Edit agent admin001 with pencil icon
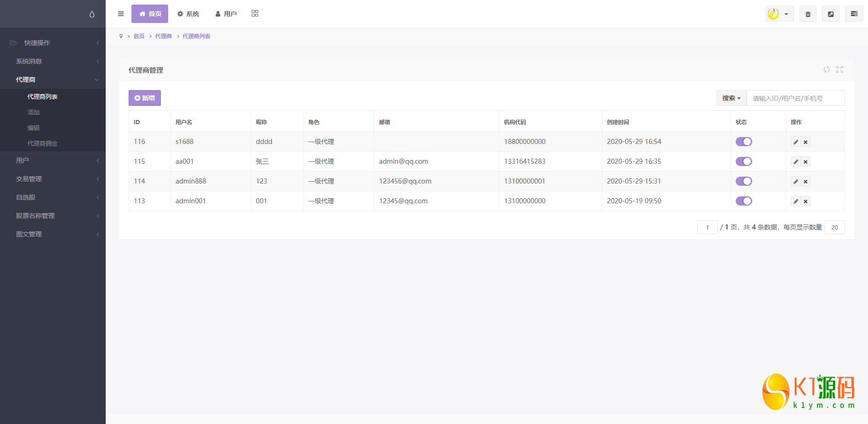The height and width of the screenshot is (424, 868). pyautogui.click(x=796, y=201)
